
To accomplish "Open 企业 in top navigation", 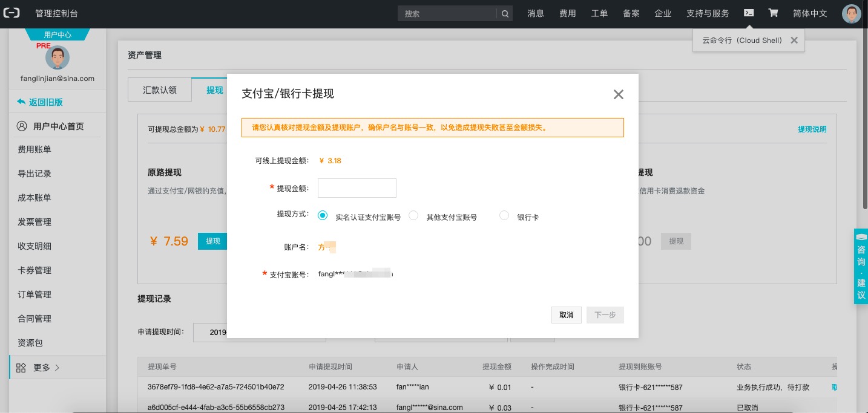I will pos(663,13).
